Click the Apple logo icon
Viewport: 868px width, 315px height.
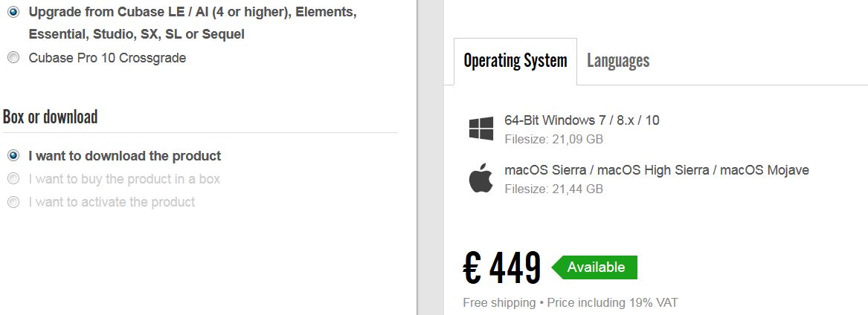coord(481,178)
